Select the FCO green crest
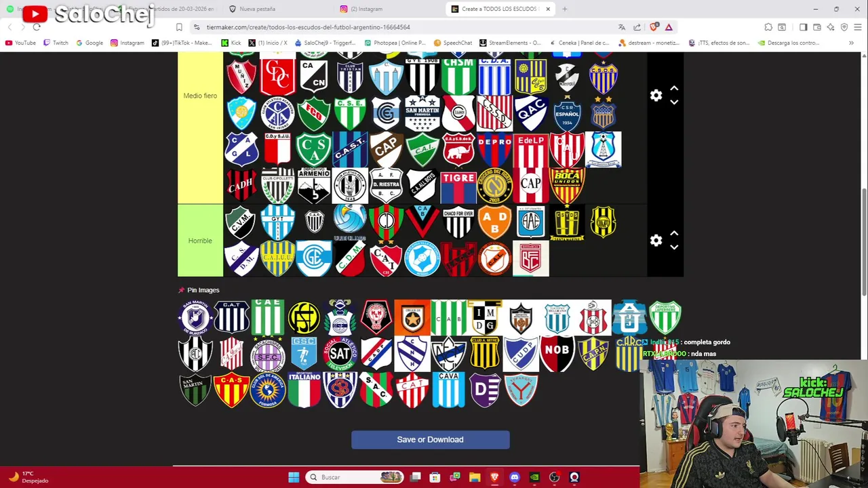868x488 pixels. click(x=314, y=113)
